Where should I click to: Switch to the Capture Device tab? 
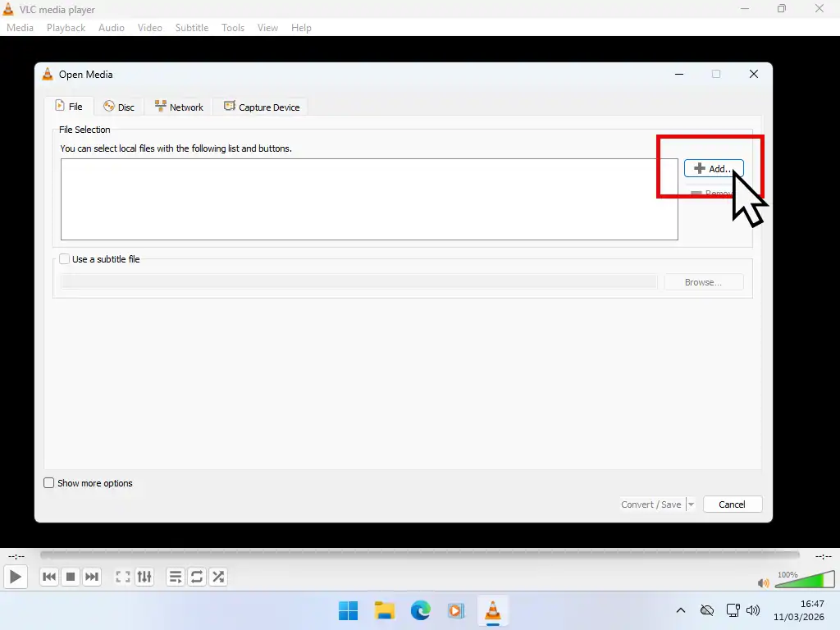click(x=261, y=107)
